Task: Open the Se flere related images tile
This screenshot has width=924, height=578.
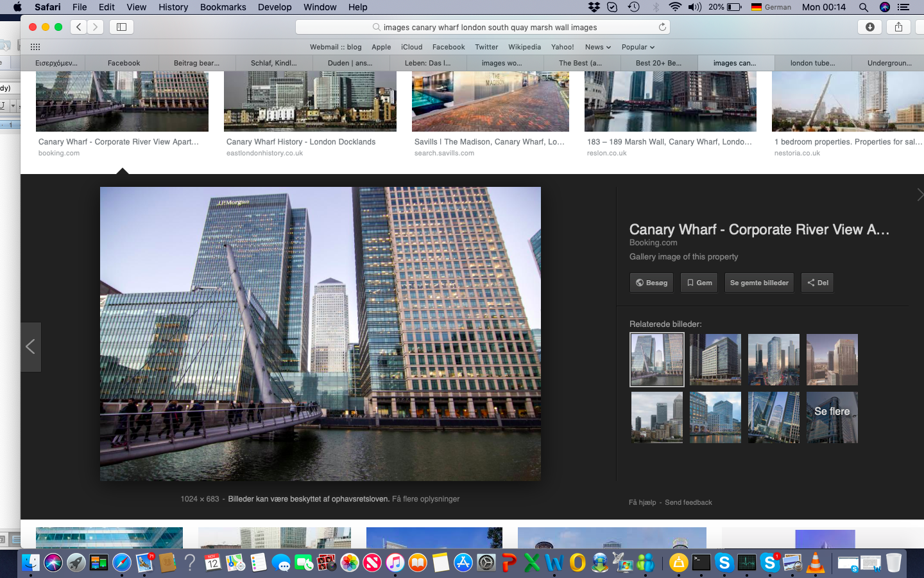Action: (x=832, y=417)
